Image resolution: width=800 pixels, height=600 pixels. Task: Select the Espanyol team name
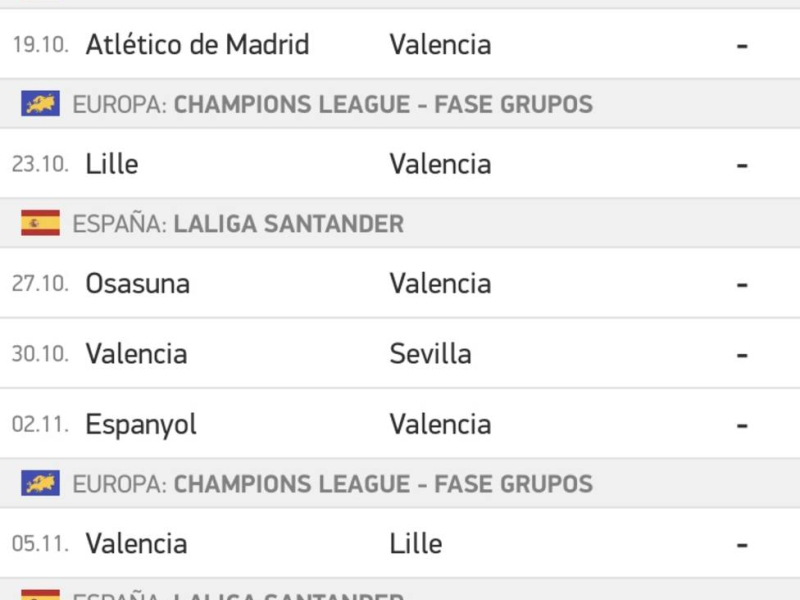[x=141, y=424]
